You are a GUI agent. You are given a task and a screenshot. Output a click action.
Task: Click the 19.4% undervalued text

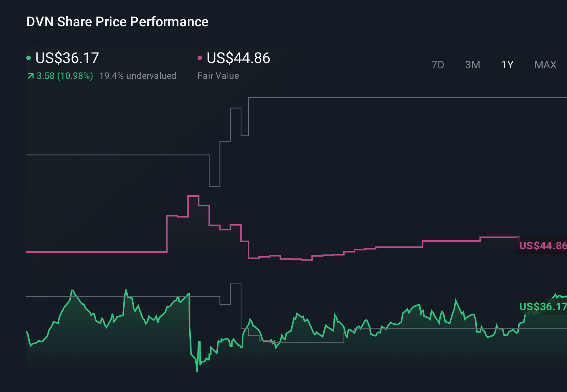pyautogui.click(x=138, y=76)
